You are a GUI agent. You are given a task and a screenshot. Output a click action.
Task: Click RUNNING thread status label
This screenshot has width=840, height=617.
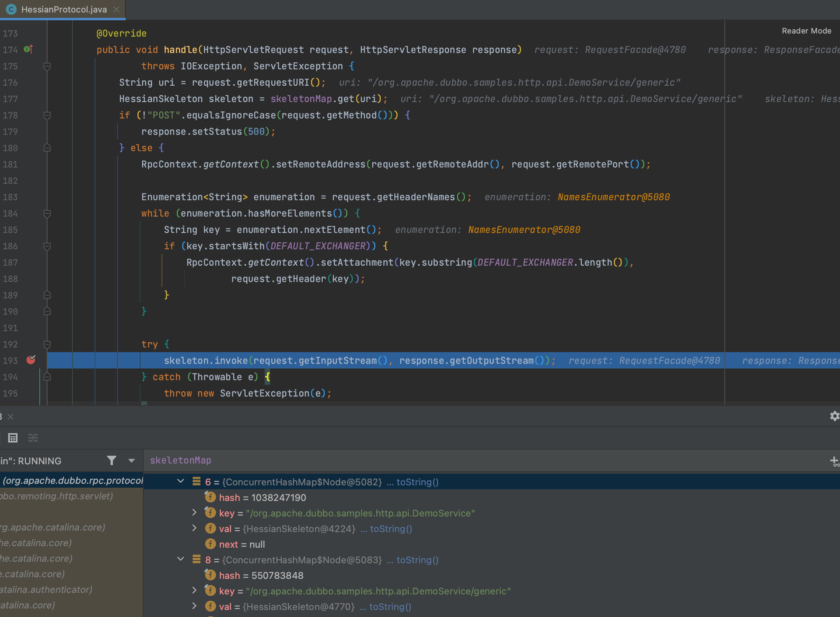tap(40, 461)
